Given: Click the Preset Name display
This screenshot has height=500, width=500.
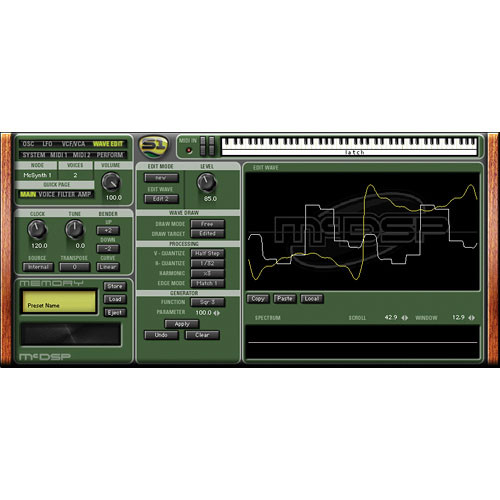Looking at the screenshot, I should (x=59, y=302).
